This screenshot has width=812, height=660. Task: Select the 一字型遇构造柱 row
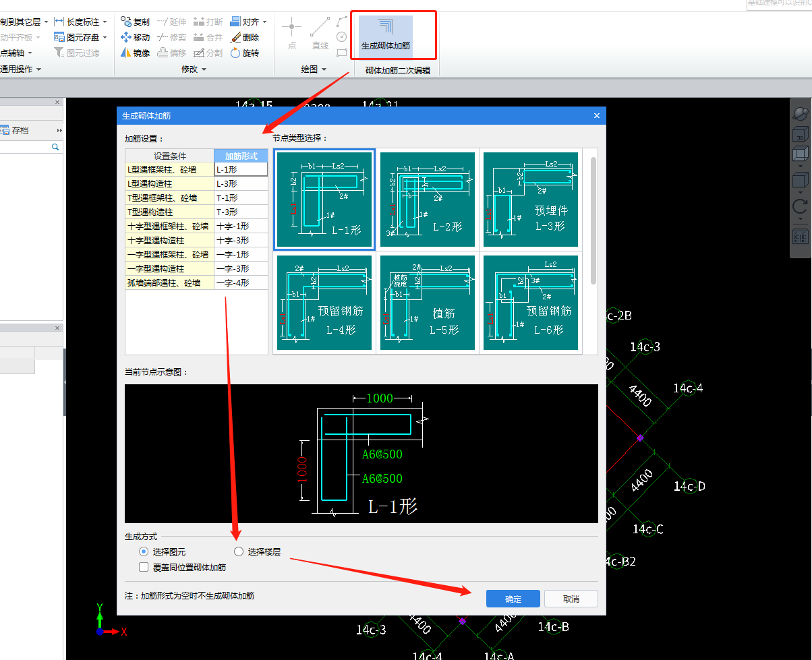pyautogui.click(x=196, y=269)
